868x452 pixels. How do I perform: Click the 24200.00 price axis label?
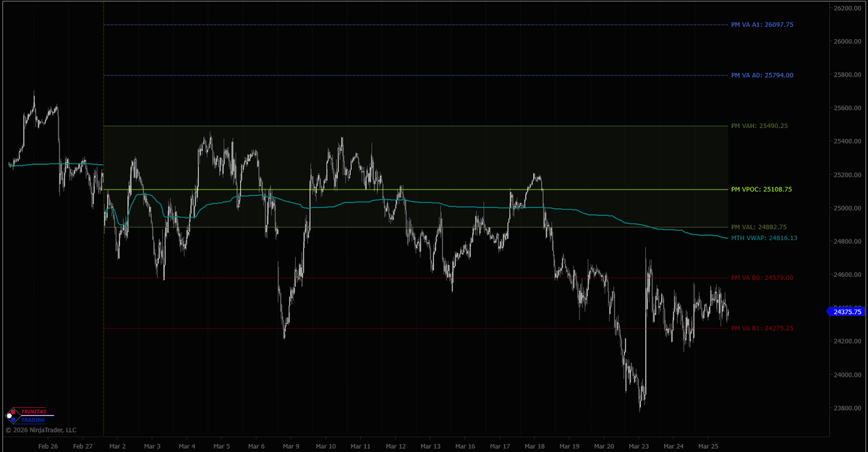point(847,341)
